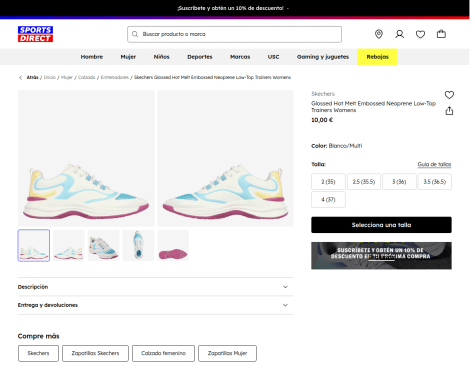Expand the Descripción section
Screen dimensions: 475x380
tap(156, 287)
